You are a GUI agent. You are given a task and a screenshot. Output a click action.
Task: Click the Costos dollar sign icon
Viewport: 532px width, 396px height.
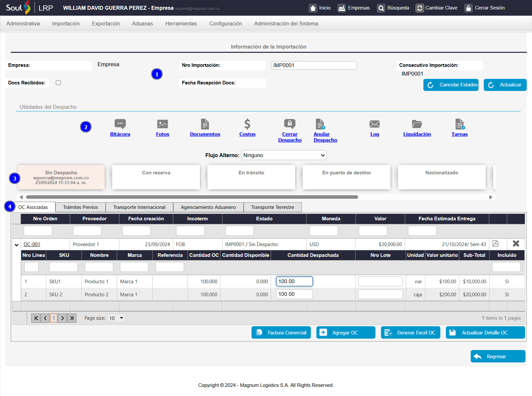click(x=247, y=124)
